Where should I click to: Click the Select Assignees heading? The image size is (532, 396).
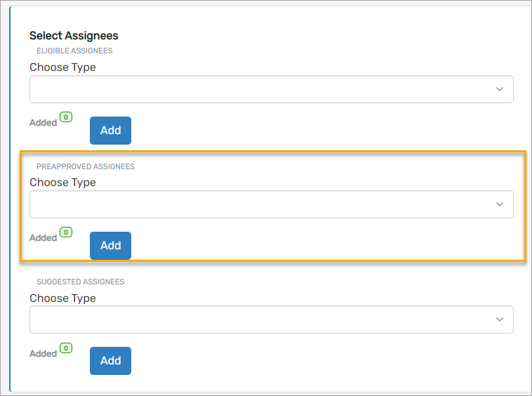pyautogui.click(x=74, y=36)
